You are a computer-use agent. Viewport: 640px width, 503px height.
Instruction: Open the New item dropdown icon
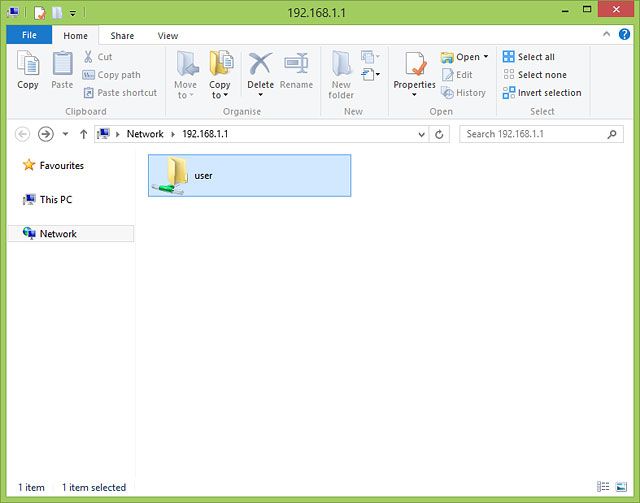click(370, 56)
